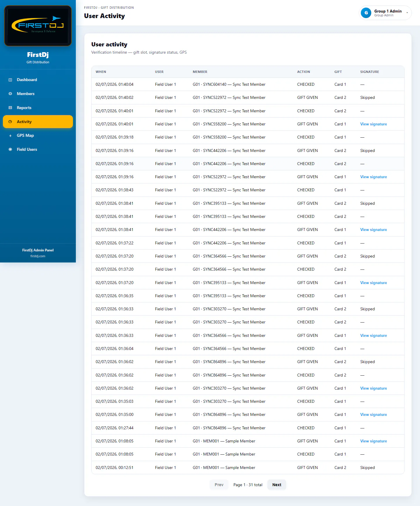Click the Dashboard sidebar icon

pos(10,80)
